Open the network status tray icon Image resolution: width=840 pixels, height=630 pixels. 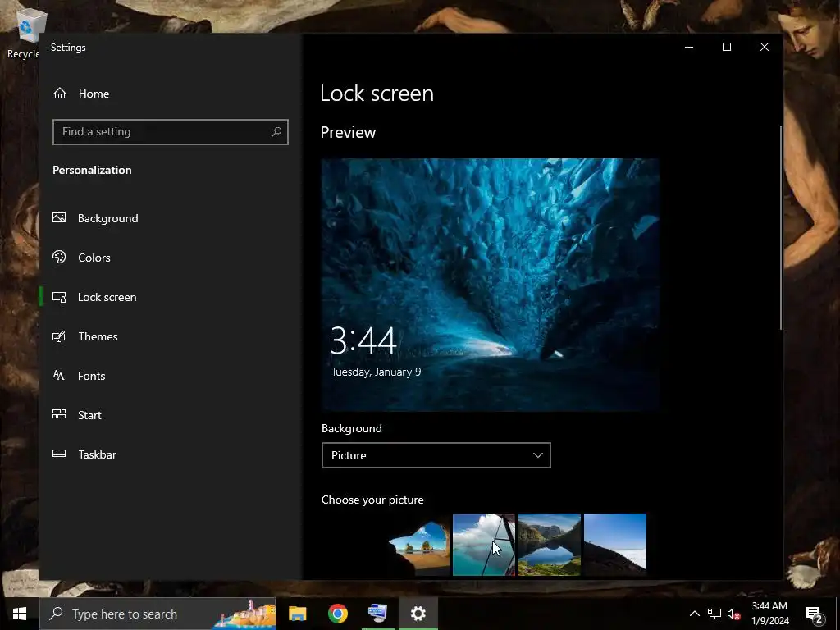(714, 614)
